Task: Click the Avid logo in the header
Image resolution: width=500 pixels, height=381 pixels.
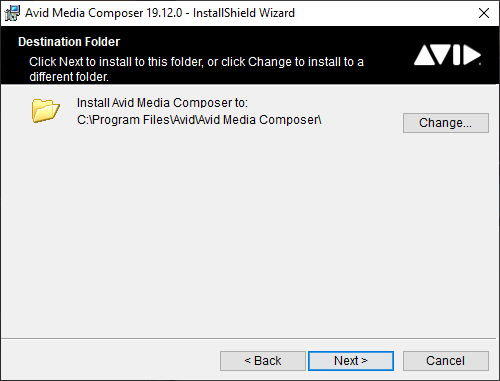Action: (448, 55)
